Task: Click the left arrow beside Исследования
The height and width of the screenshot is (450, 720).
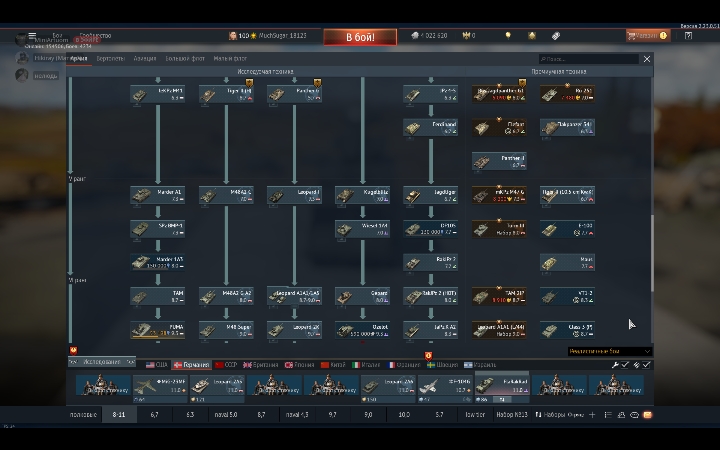Action: click(x=73, y=362)
